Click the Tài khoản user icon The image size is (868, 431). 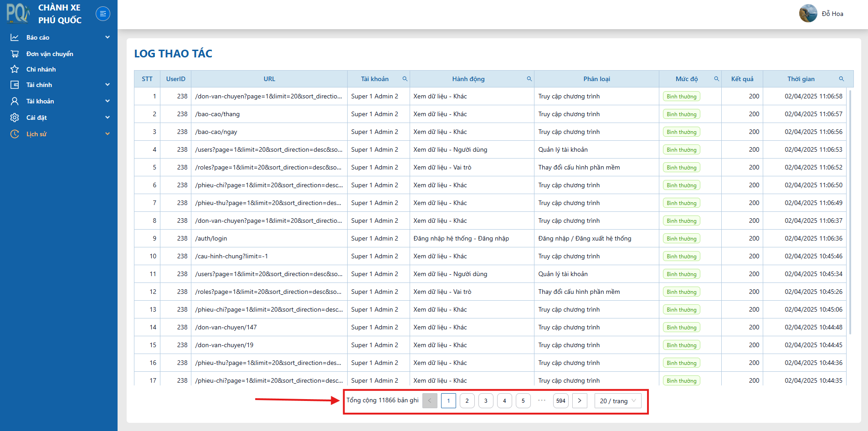pos(15,101)
